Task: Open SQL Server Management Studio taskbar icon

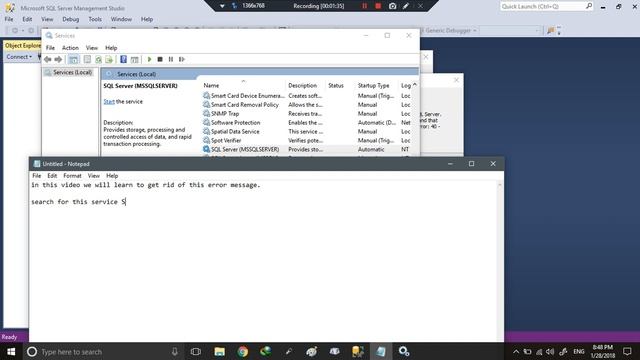Action: coord(358,351)
